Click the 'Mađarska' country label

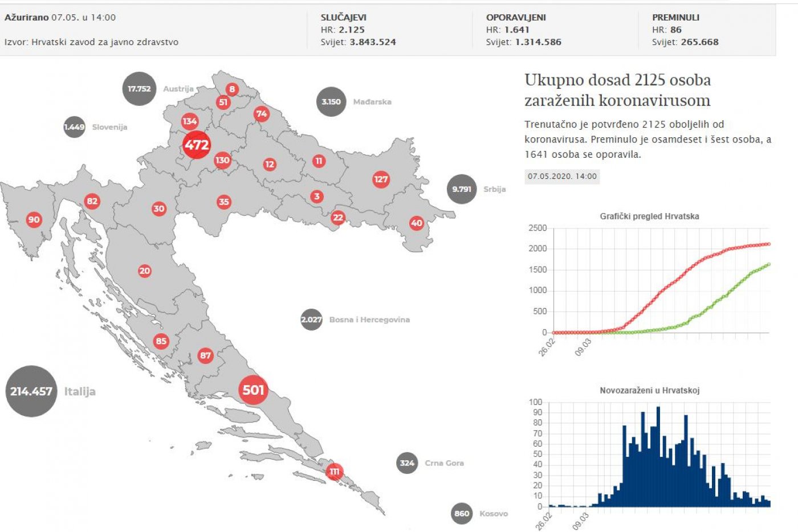(x=372, y=102)
